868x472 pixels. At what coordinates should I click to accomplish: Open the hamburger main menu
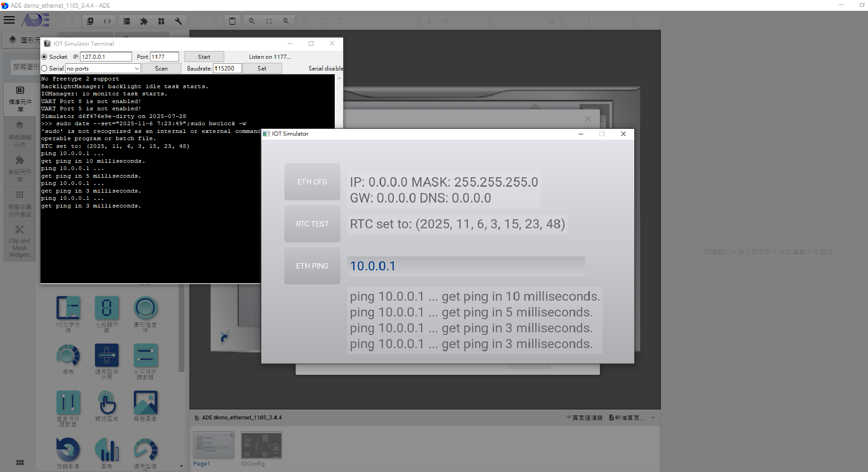coord(9,20)
